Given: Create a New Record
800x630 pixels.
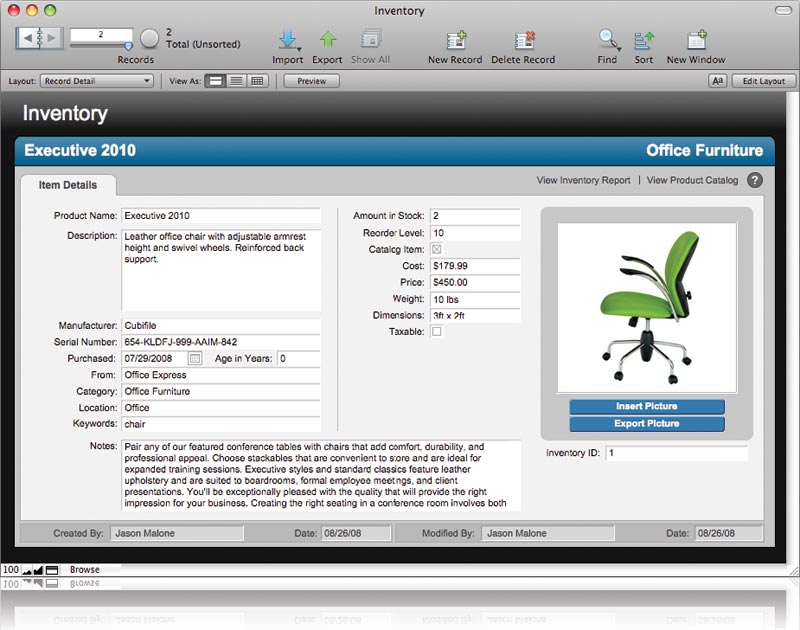Looking at the screenshot, I should 456,40.
